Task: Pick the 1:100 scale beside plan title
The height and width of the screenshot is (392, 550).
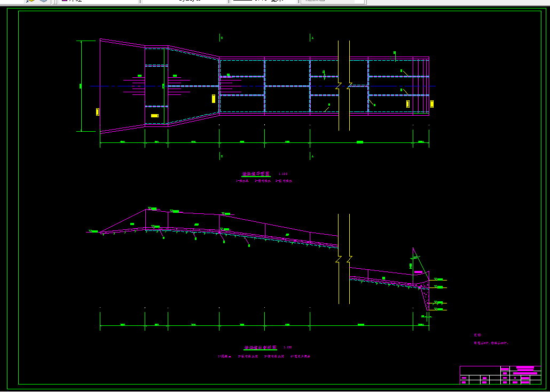Action: [x=284, y=174]
